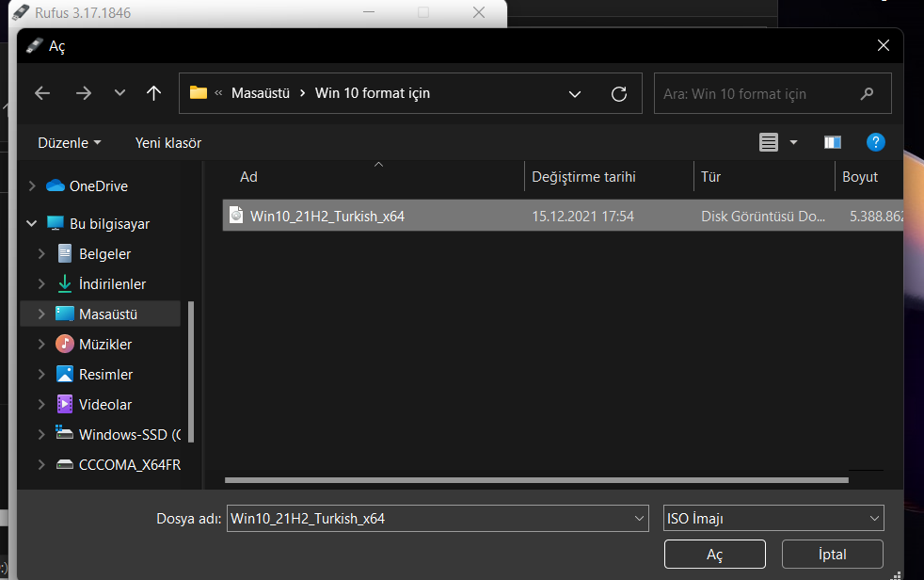The width and height of the screenshot is (924, 580).
Task: Click the search magnifier icon
Action: [867, 94]
